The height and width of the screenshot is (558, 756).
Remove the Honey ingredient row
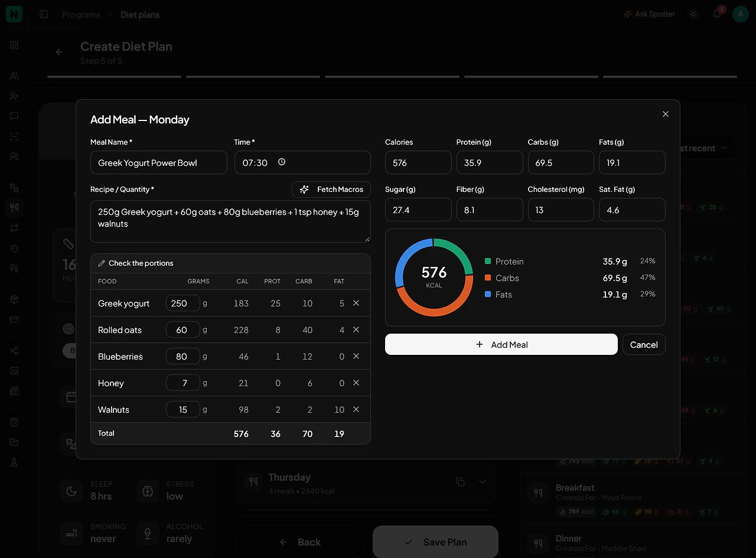(356, 383)
